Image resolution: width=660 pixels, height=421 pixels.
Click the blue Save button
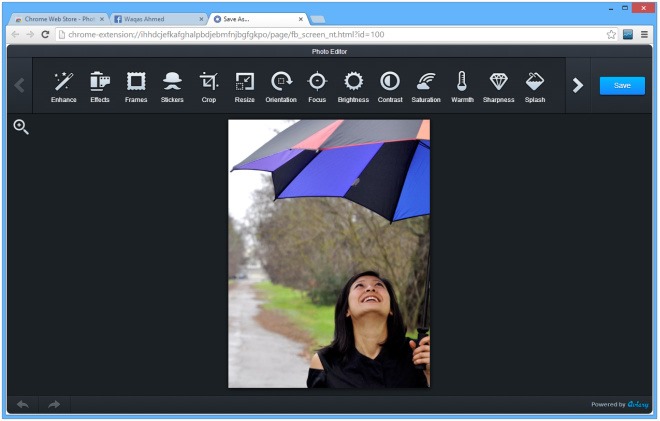(622, 85)
